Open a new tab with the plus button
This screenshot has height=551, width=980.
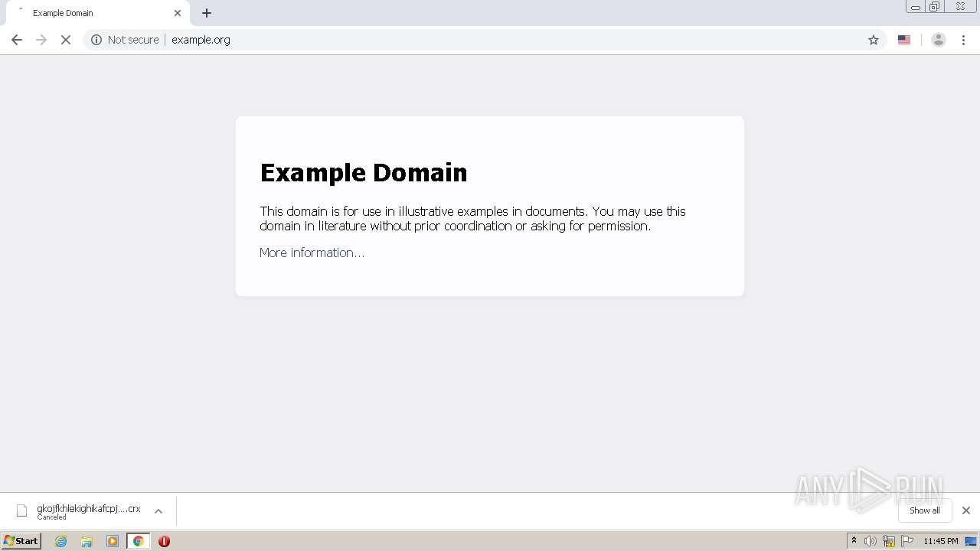pyautogui.click(x=207, y=13)
